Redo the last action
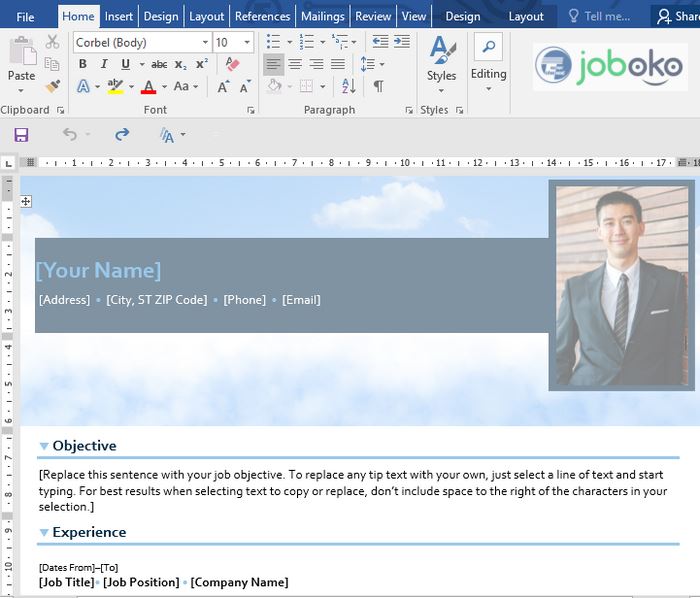 [x=122, y=134]
